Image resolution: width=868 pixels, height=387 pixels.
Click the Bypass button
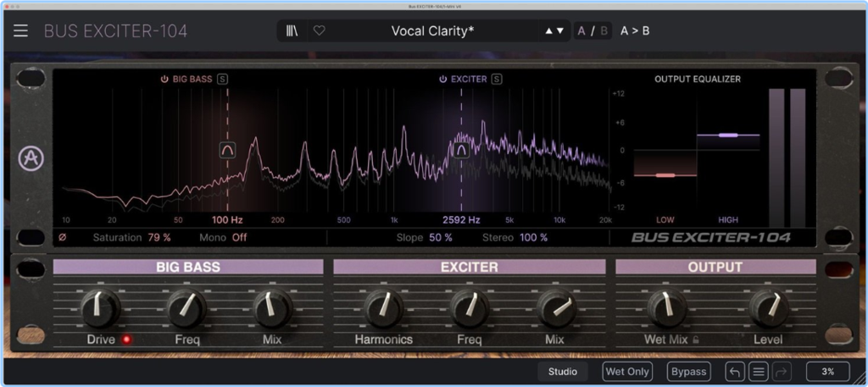[688, 372]
